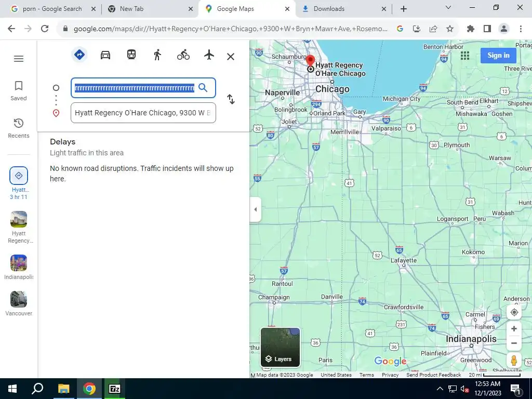Open Recents history in sidebar
This screenshot has height=399, width=532.
point(19,128)
